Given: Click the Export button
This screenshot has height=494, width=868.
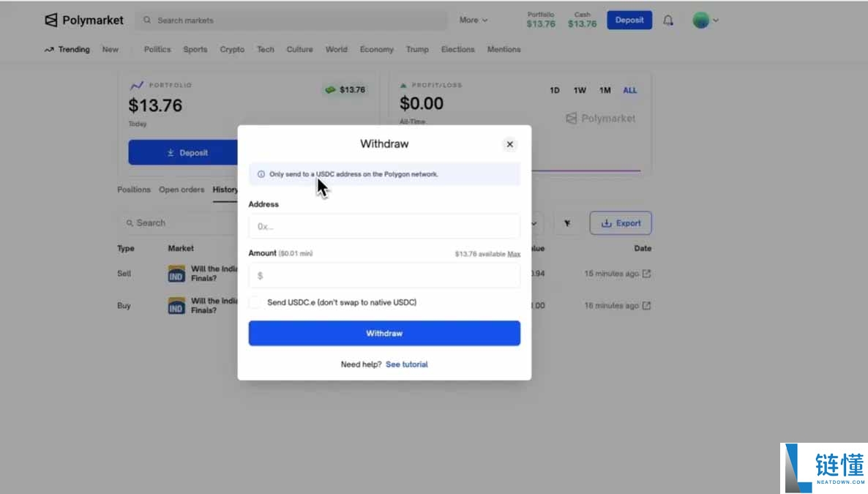Looking at the screenshot, I should pos(621,223).
